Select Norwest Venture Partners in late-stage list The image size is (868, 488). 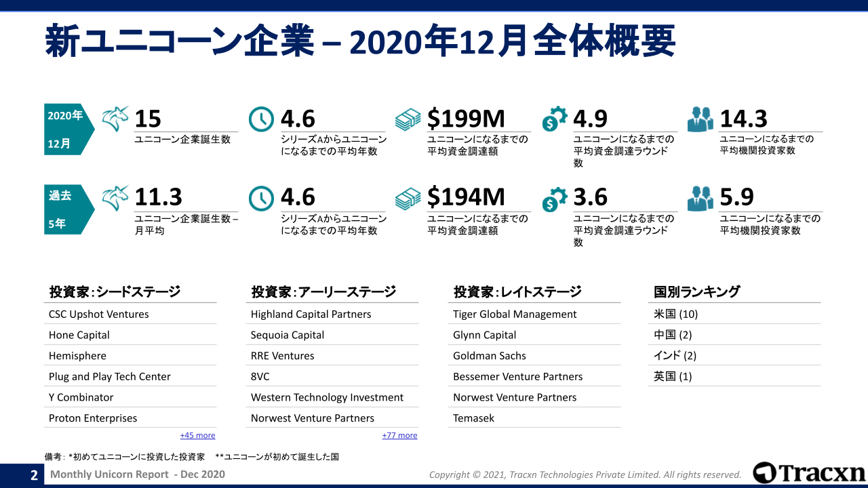click(534, 398)
